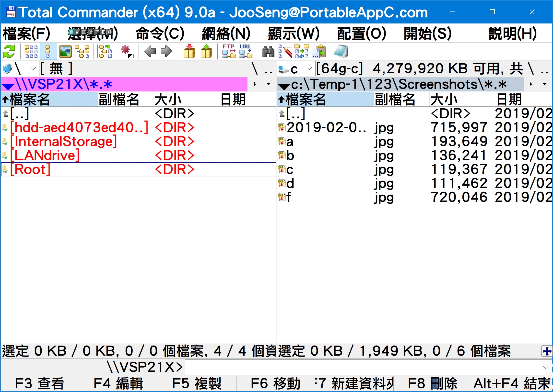
Task: Open the Notepad icon in the toolbar
Action: 341,51
